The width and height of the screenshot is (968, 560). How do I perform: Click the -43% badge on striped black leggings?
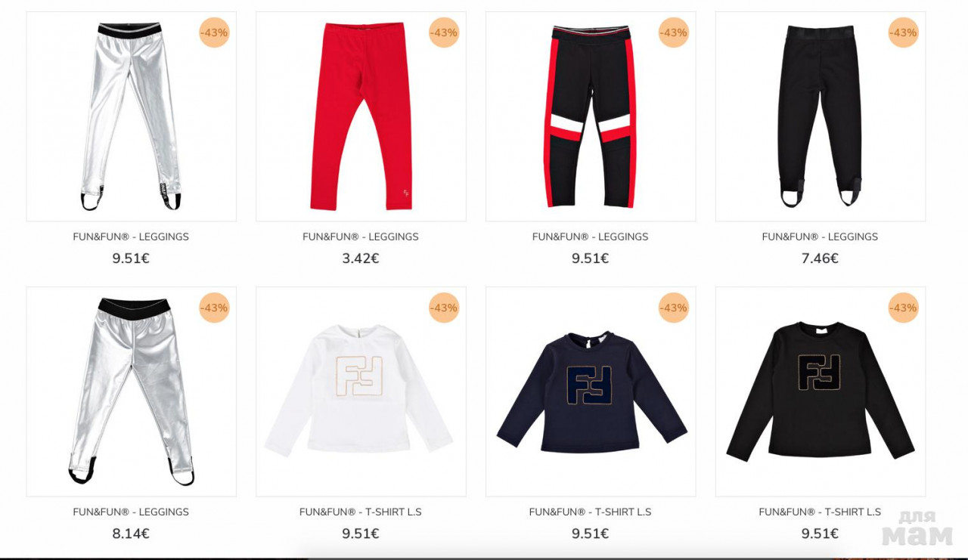[x=673, y=32]
